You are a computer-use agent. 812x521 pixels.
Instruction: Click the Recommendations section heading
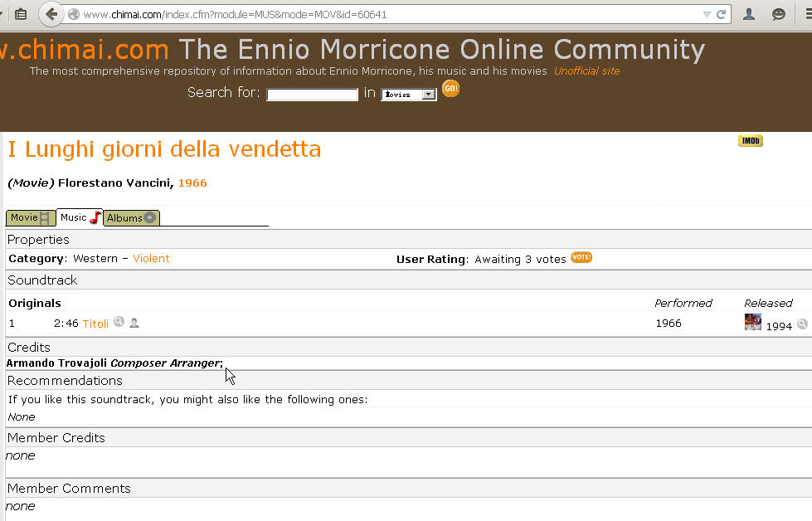65,381
